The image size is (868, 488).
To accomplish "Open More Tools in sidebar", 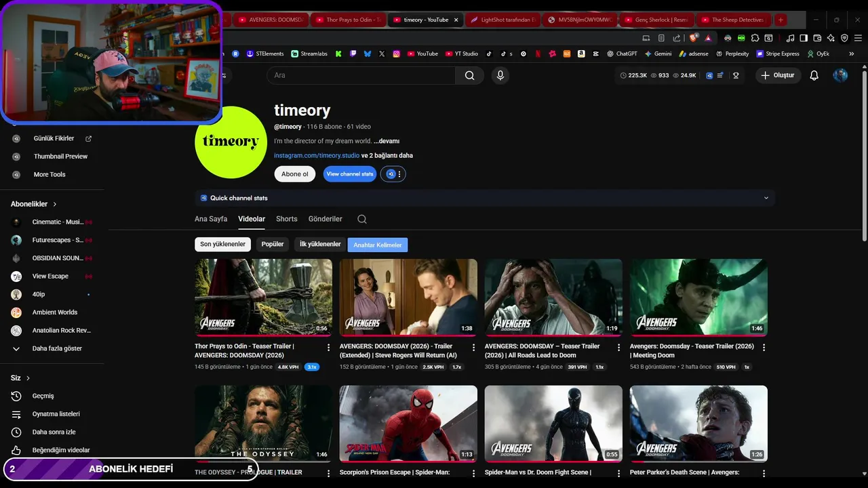I will coord(49,174).
